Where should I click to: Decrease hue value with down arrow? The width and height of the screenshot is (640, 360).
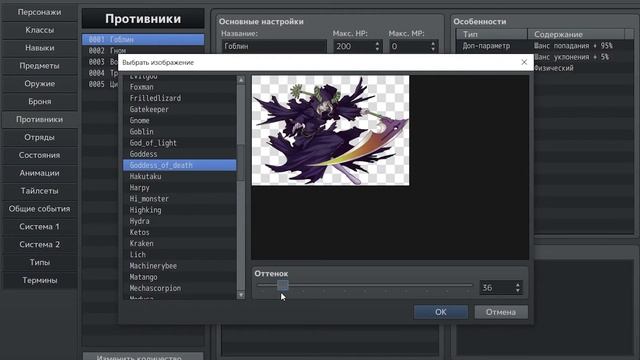[x=518, y=291]
